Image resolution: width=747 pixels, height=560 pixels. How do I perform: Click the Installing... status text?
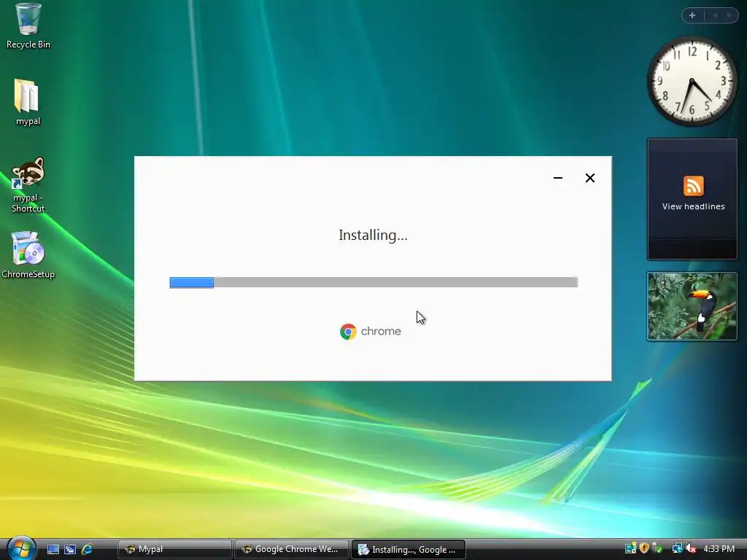coord(373,236)
